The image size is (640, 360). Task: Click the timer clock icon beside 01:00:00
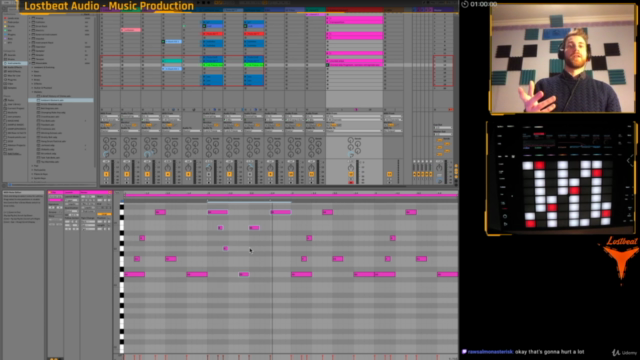coord(465,4)
